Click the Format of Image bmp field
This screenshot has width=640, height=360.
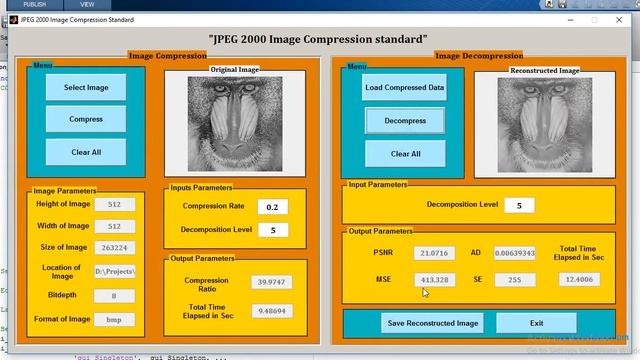pos(114,320)
